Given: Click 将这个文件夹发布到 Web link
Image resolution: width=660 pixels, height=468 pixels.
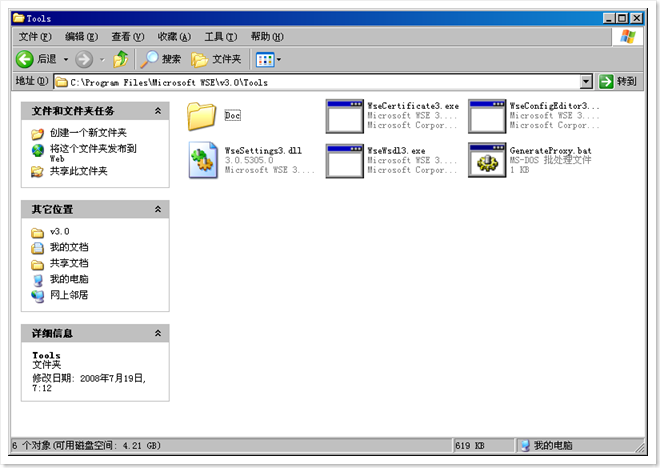Looking at the screenshot, I should click(93, 153).
